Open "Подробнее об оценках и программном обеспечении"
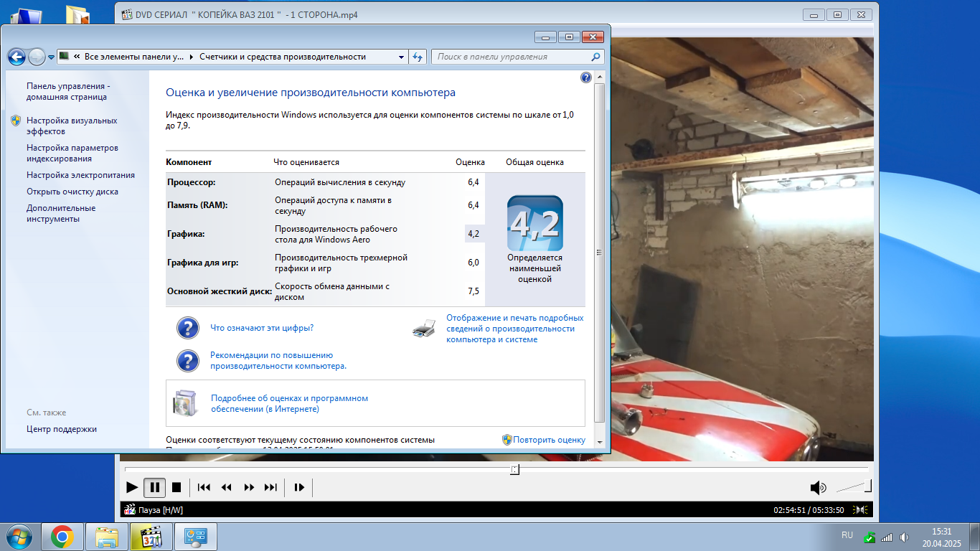The width and height of the screenshot is (980, 551). [289, 403]
